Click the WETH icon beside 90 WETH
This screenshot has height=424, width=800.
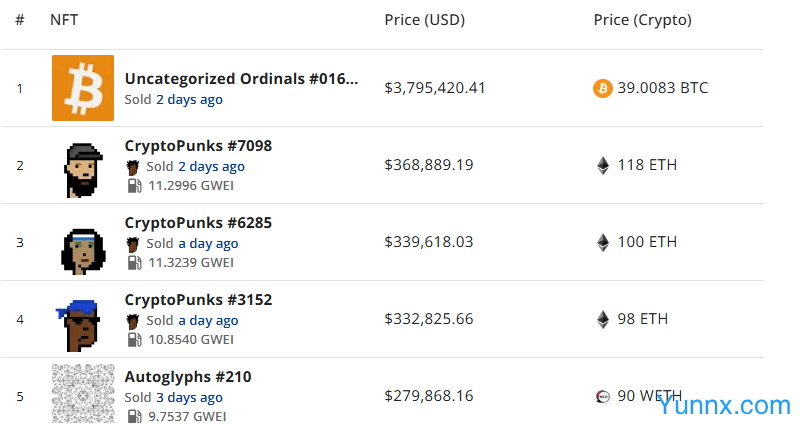tap(602, 396)
